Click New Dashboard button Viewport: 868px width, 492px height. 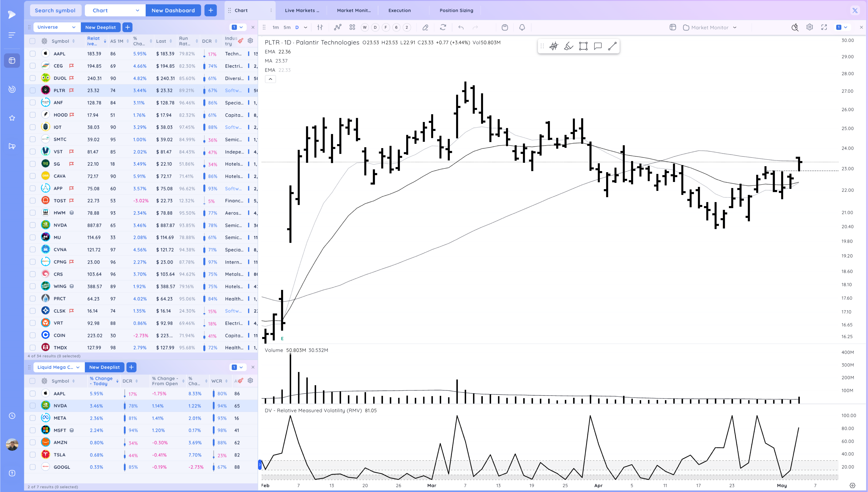point(173,10)
